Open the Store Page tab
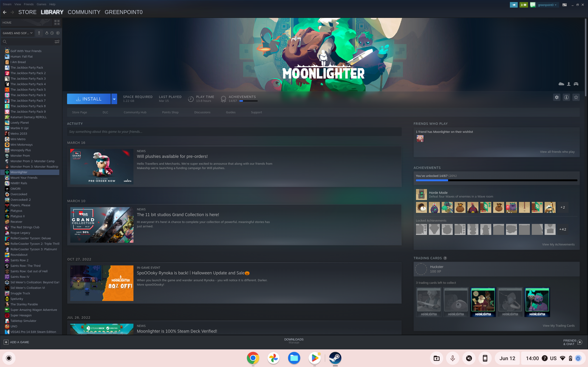Image resolution: width=588 pixels, height=367 pixels. tap(79, 112)
